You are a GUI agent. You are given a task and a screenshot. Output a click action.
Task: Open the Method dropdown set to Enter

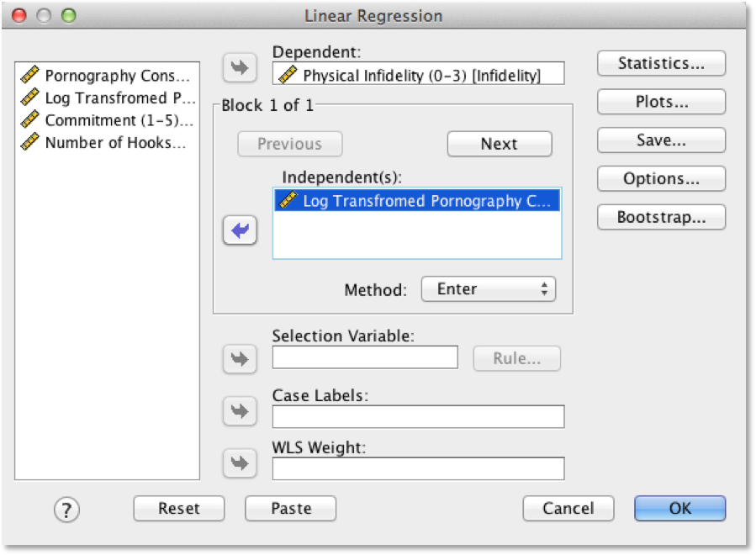[488, 289]
